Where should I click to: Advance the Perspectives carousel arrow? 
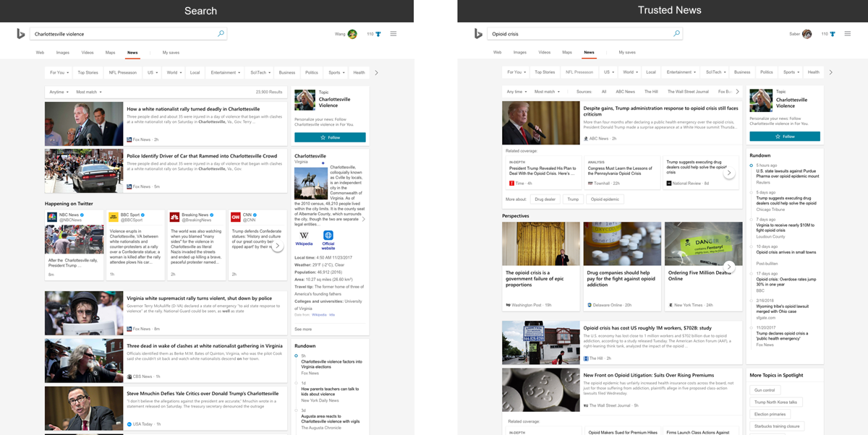tap(729, 267)
